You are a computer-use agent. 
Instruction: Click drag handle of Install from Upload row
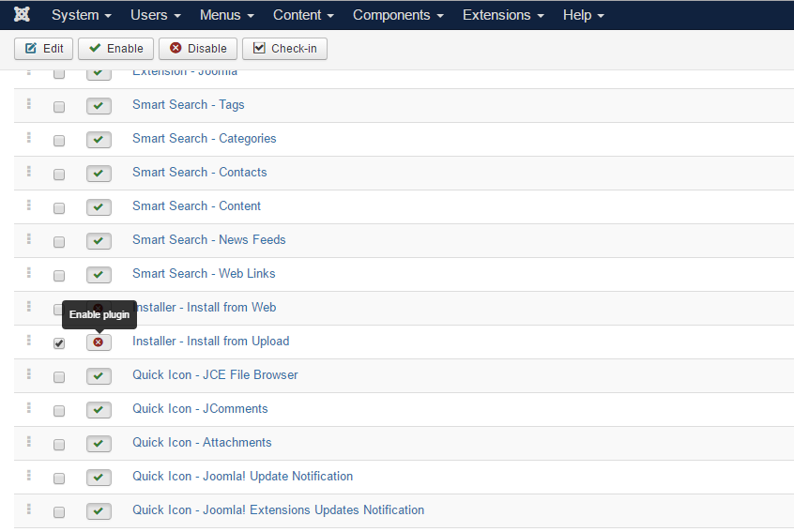click(x=29, y=340)
